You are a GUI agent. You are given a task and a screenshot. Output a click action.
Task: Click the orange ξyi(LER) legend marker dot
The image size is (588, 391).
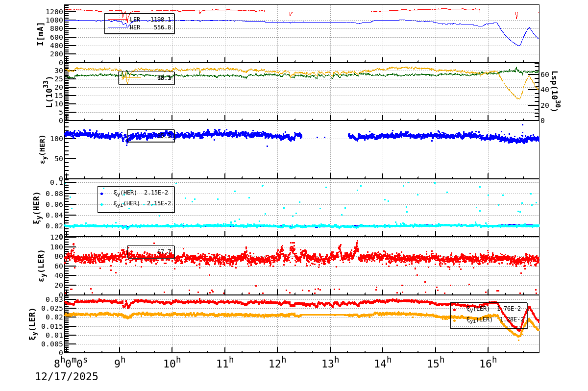point(455,320)
